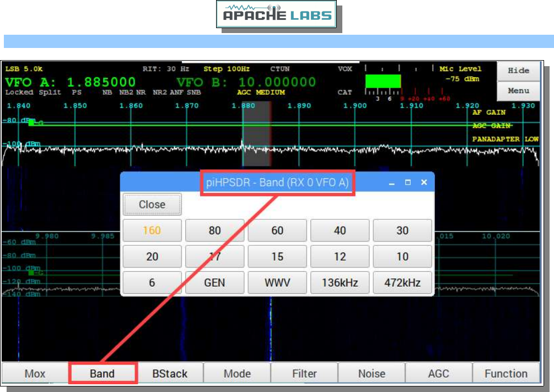
Task: Toggle the Mox transmit button
Action: pyautogui.click(x=35, y=373)
